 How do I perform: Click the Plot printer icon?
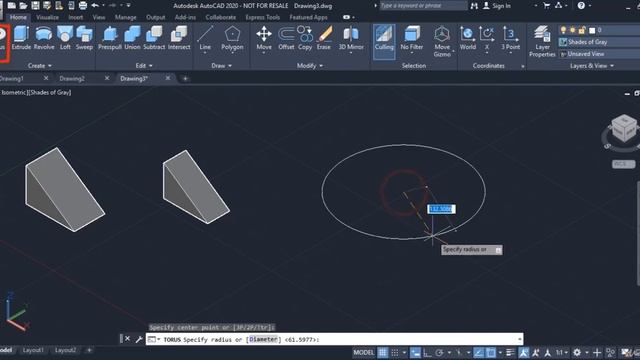point(83,5)
